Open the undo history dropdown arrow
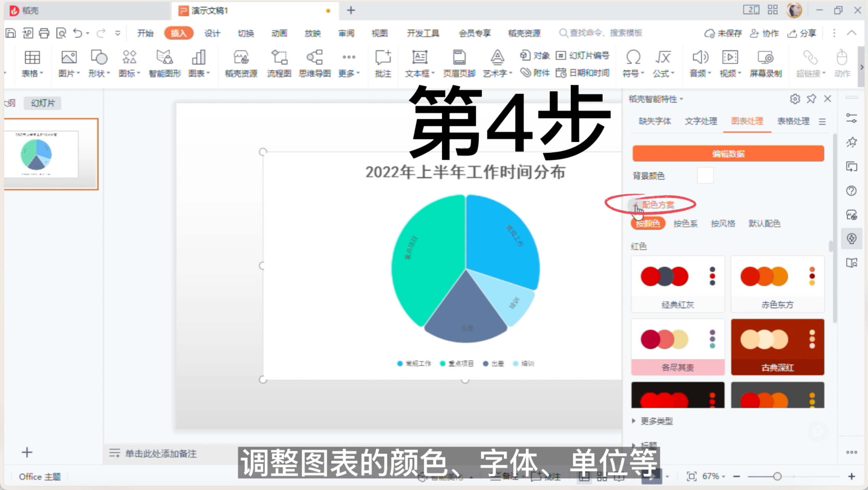Viewport: 868px width, 490px height. 88,33
